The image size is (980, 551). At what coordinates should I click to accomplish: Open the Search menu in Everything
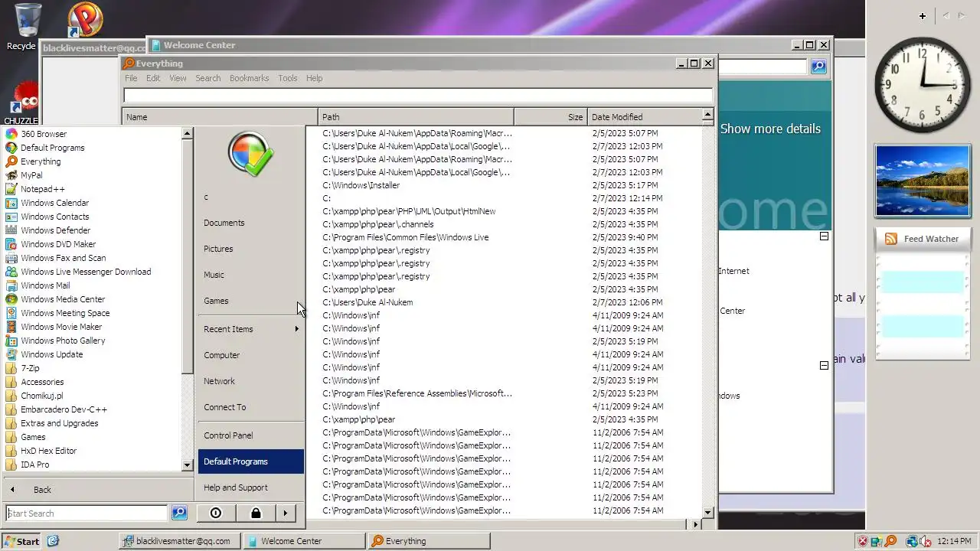(207, 78)
